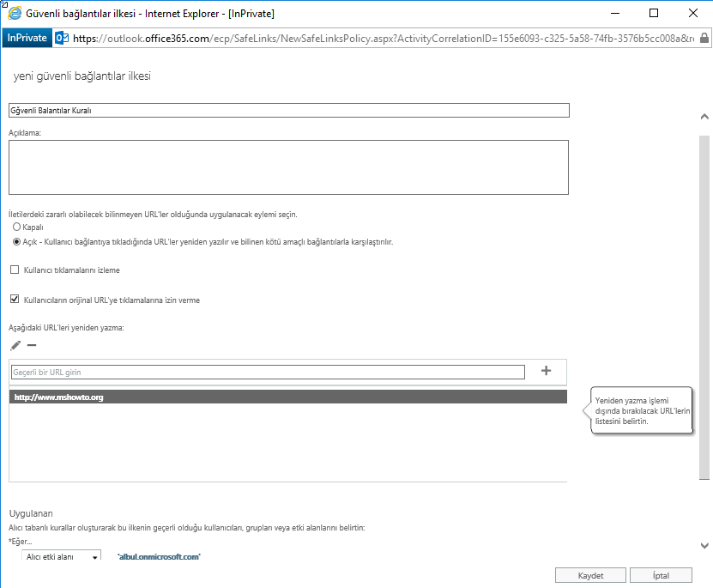Click the Outlook site icon in address bar

[x=62, y=39]
